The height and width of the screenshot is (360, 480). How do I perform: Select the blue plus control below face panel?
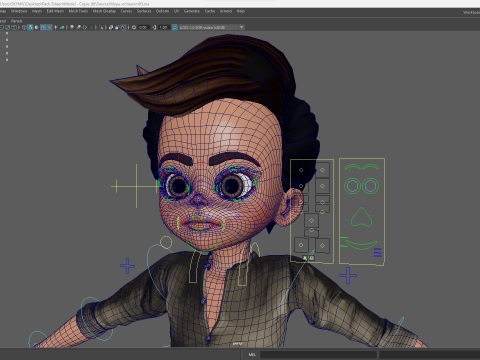(348, 276)
